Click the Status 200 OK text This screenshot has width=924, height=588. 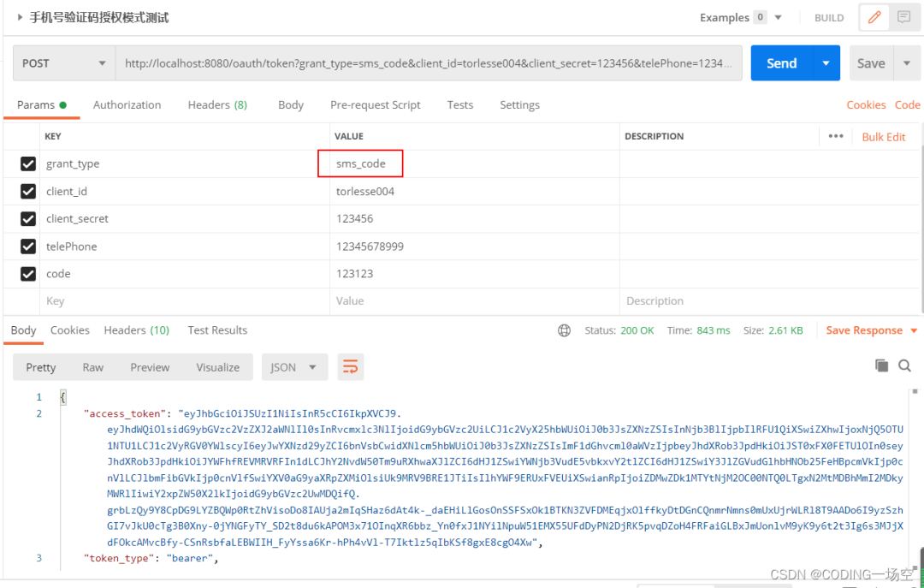click(619, 330)
